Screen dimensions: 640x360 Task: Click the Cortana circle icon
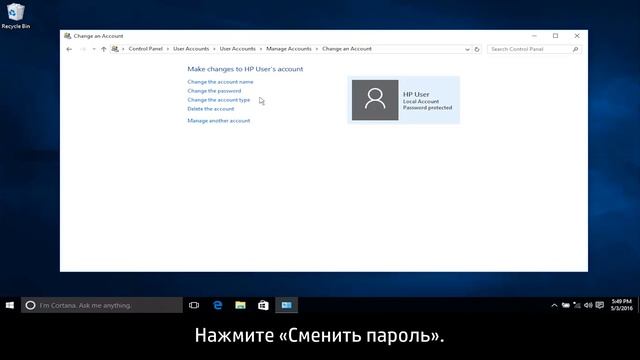click(x=30, y=305)
